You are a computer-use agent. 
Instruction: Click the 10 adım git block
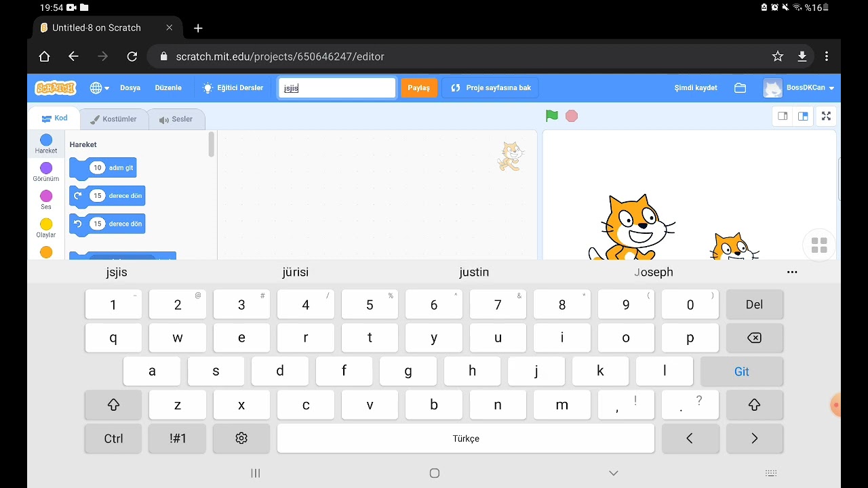point(103,168)
